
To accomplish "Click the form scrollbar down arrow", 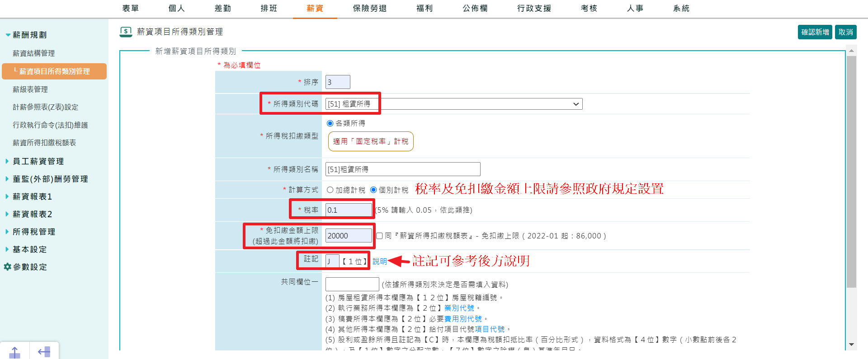I will click(x=851, y=345).
